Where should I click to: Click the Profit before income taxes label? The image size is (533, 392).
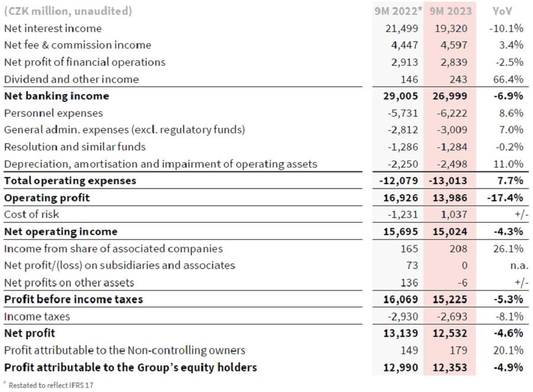tap(73, 299)
